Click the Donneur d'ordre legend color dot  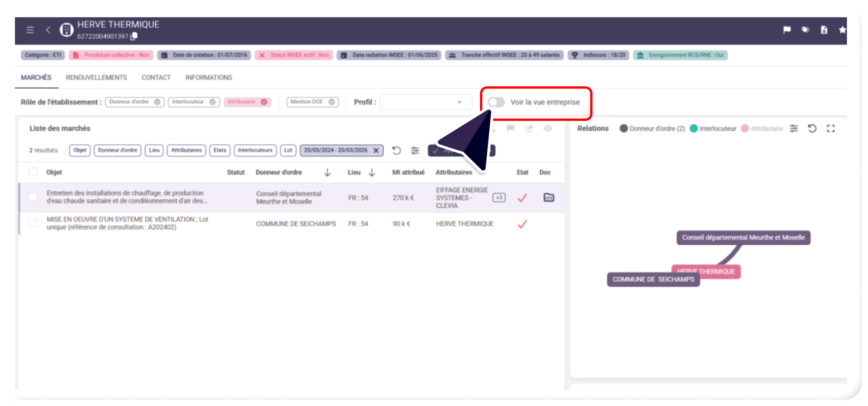tap(623, 128)
